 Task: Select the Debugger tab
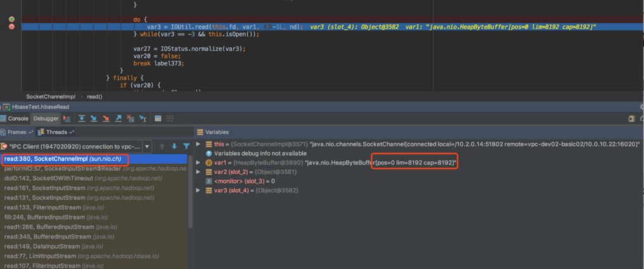click(46, 119)
